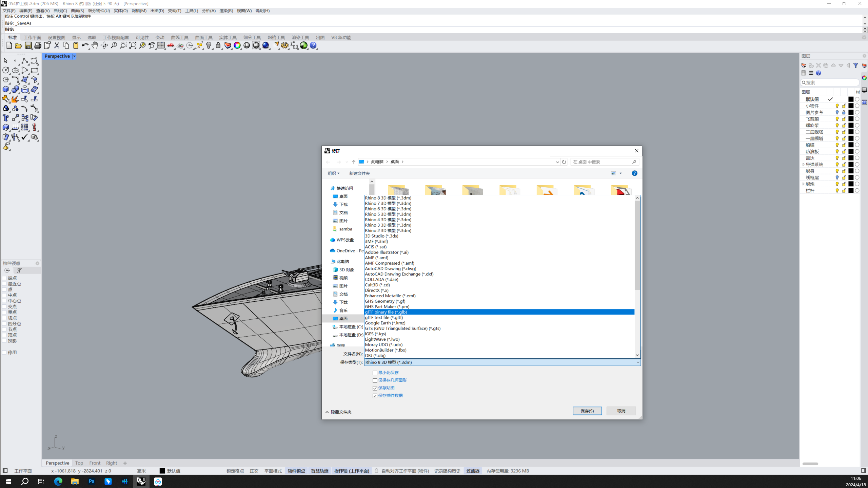Uncheck the 保存贴图 checkbox
Image resolution: width=868 pixels, height=488 pixels.
[375, 388]
